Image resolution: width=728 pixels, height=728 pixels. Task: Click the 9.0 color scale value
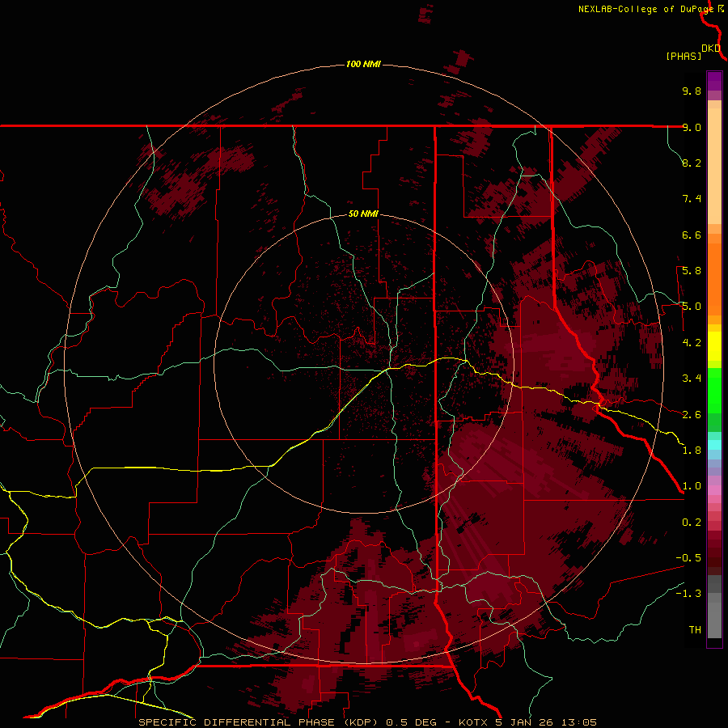(692, 127)
